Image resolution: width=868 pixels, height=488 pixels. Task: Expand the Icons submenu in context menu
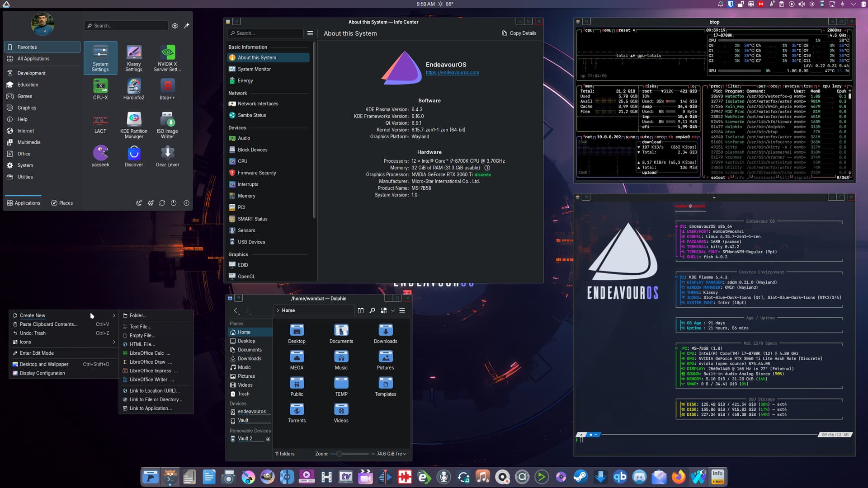coord(114,342)
